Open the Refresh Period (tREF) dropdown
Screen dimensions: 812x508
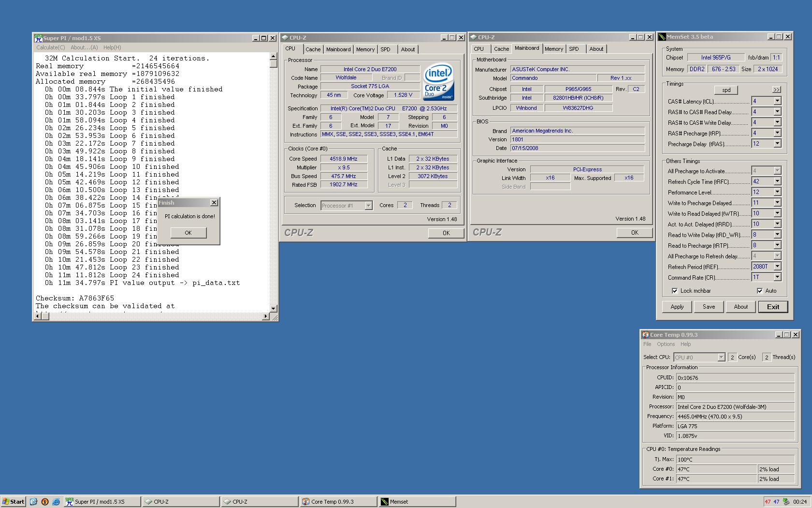click(777, 267)
